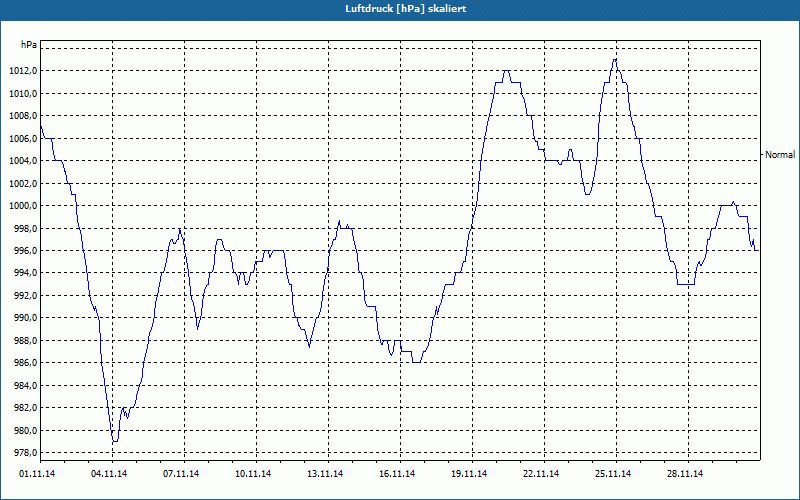Select the 996,0 y-axis value

[26, 251]
